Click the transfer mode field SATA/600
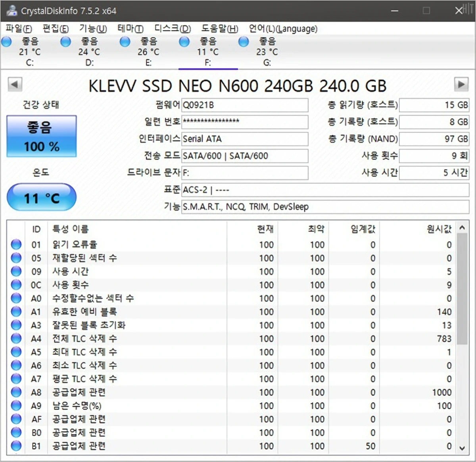Image resolution: width=476 pixels, height=462 pixels. pyautogui.click(x=245, y=156)
